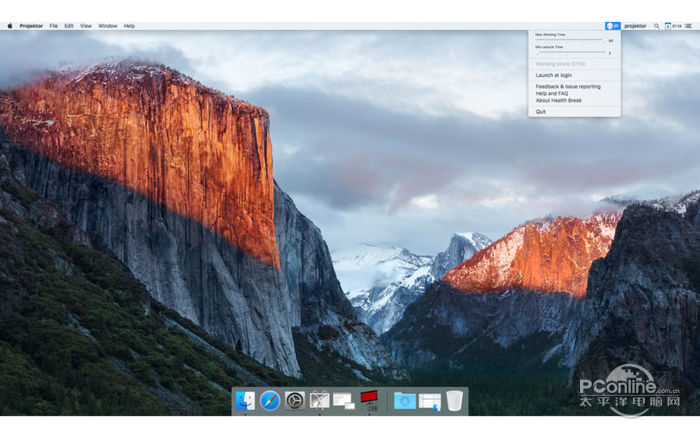Open the Apple menu logo
The image size is (700, 438).
9,26
